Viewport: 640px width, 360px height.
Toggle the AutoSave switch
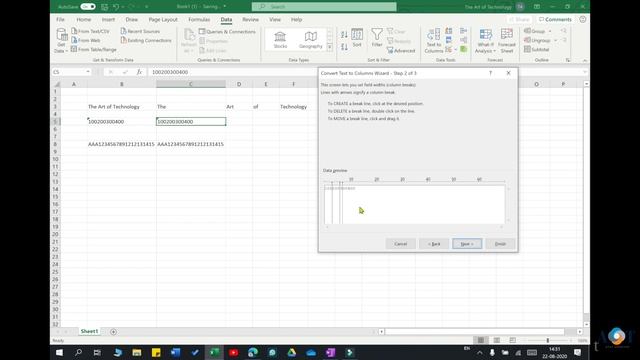(x=88, y=7)
